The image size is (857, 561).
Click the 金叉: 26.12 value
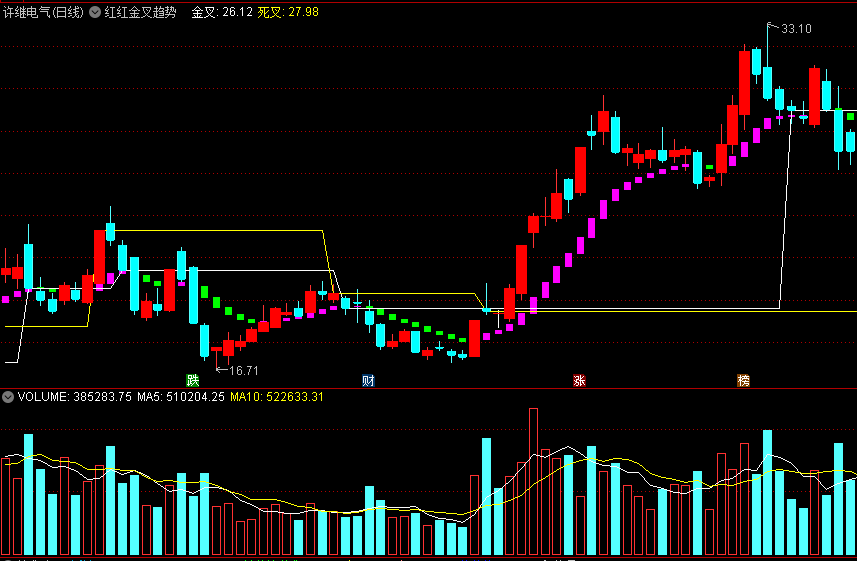pos(222,12)
